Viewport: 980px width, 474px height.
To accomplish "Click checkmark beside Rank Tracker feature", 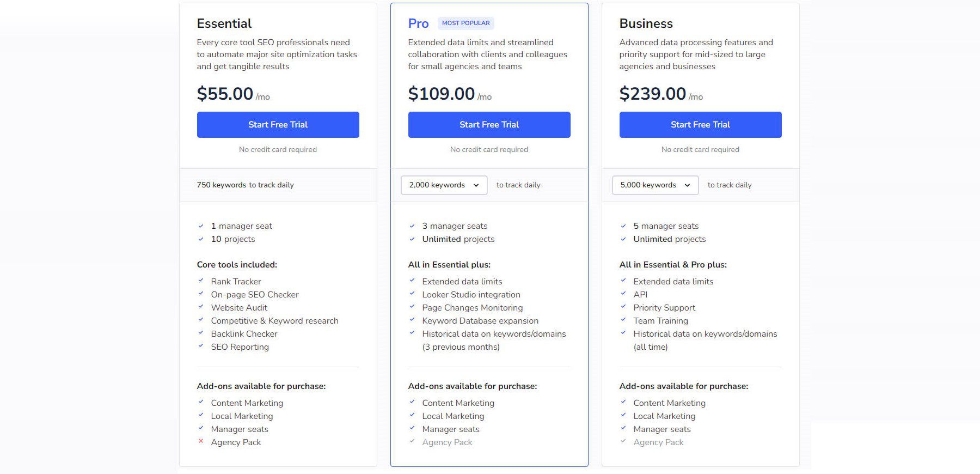I will [200, 281].
